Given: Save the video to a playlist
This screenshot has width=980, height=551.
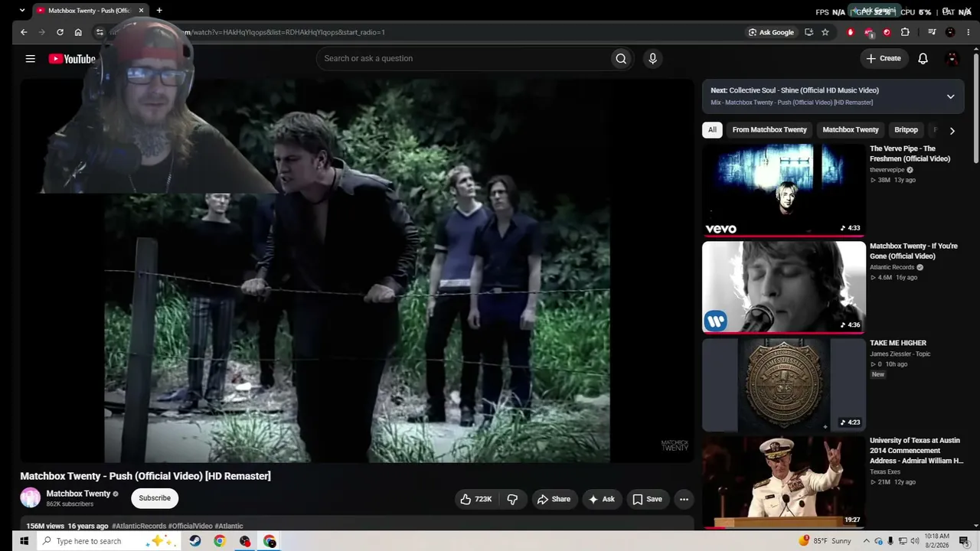Looking at the screenshot, I should [648, 499].
